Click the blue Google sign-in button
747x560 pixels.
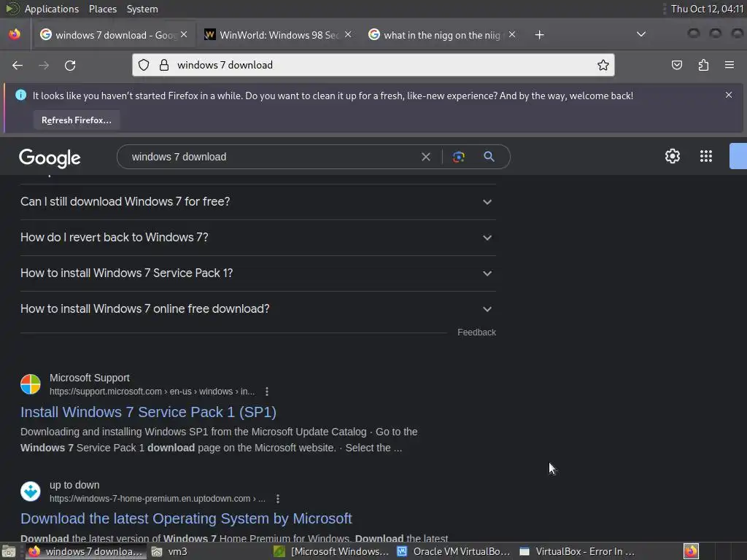pos(738,156)
